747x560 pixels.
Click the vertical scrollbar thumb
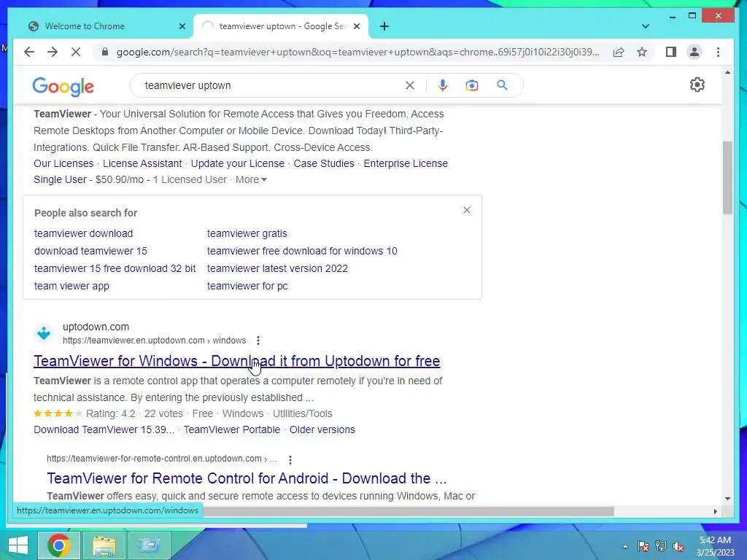(727, 178)
